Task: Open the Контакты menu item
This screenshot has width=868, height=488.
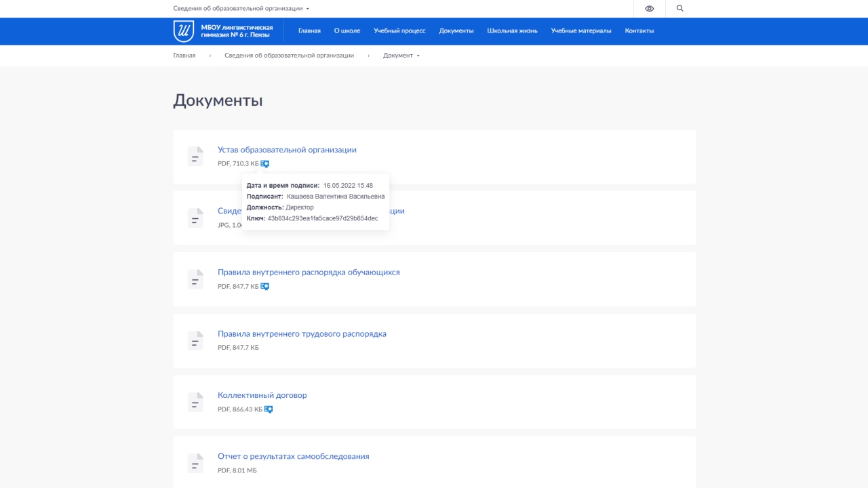Action: [639, 31]
